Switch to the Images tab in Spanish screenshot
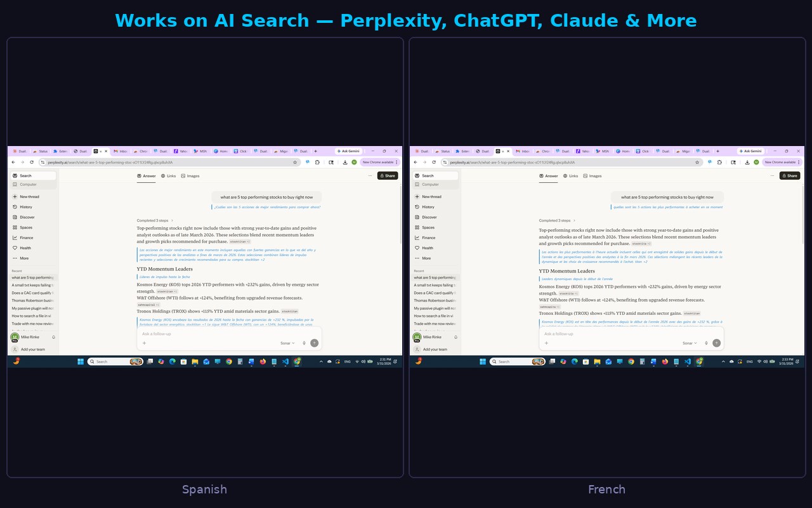This screenshot has height=508, width=812. (190, 176)
